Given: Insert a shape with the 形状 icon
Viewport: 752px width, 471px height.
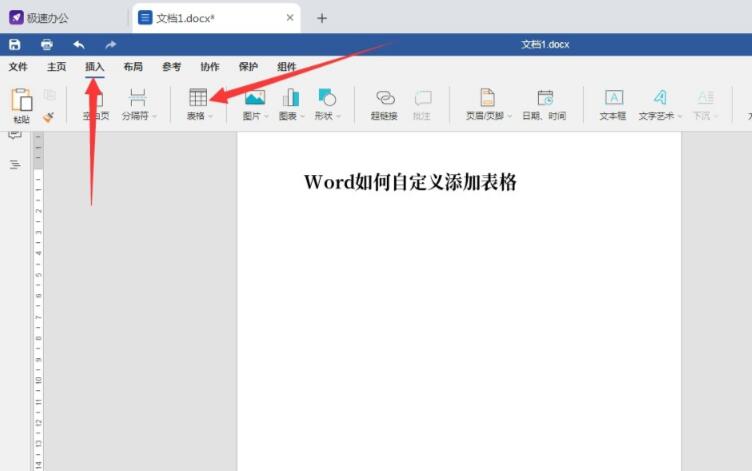Looking at the screenshot, I should [x=327, y=97].
